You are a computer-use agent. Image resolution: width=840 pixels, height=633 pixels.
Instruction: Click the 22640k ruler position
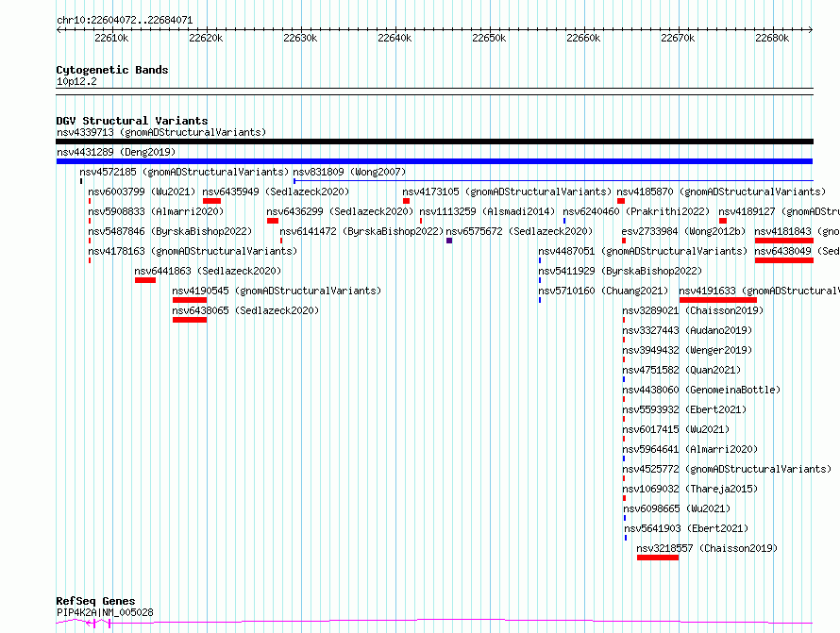pos(395,38)
